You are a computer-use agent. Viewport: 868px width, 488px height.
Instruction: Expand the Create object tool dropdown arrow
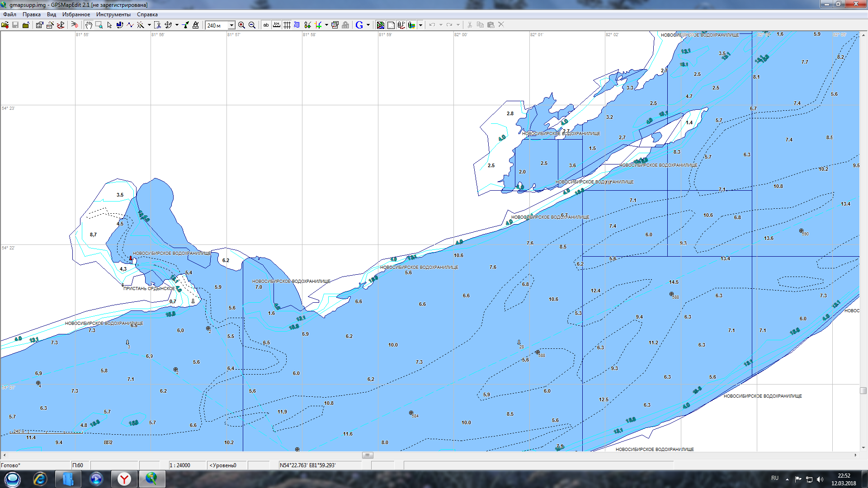(x=149, y=25)
